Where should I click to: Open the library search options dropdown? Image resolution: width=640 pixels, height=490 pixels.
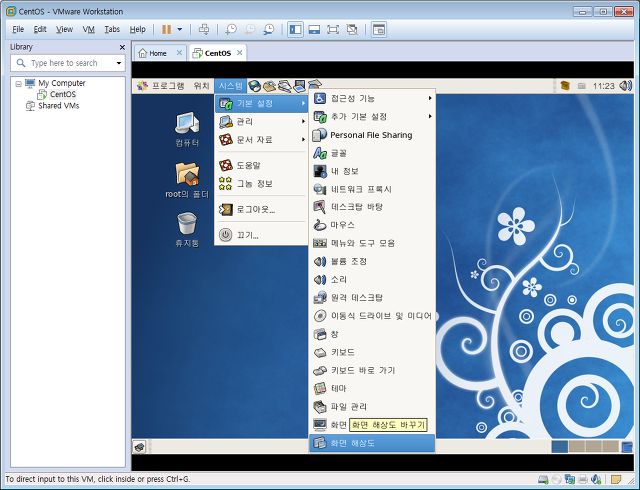click(x=119, y=63)
